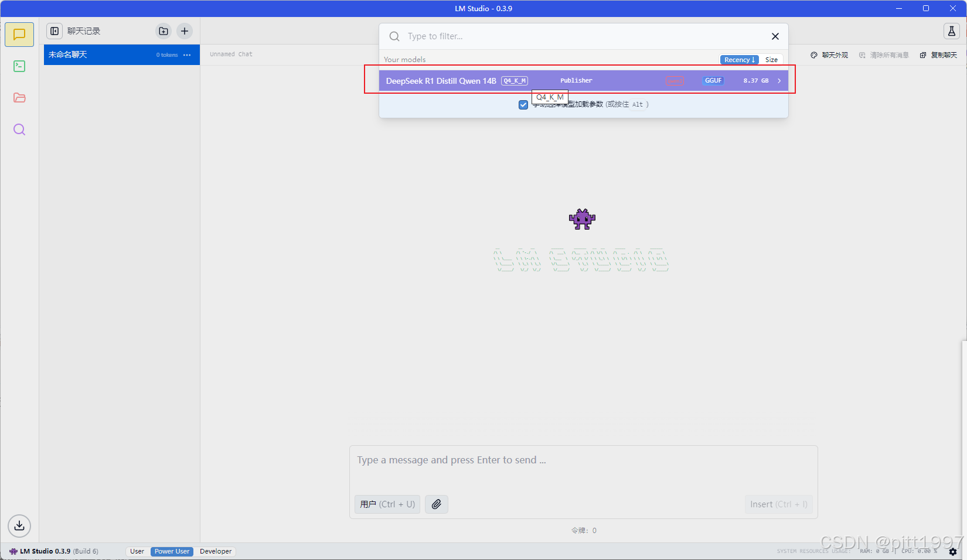Open the flask advanced settings icon

coord(952,31)
